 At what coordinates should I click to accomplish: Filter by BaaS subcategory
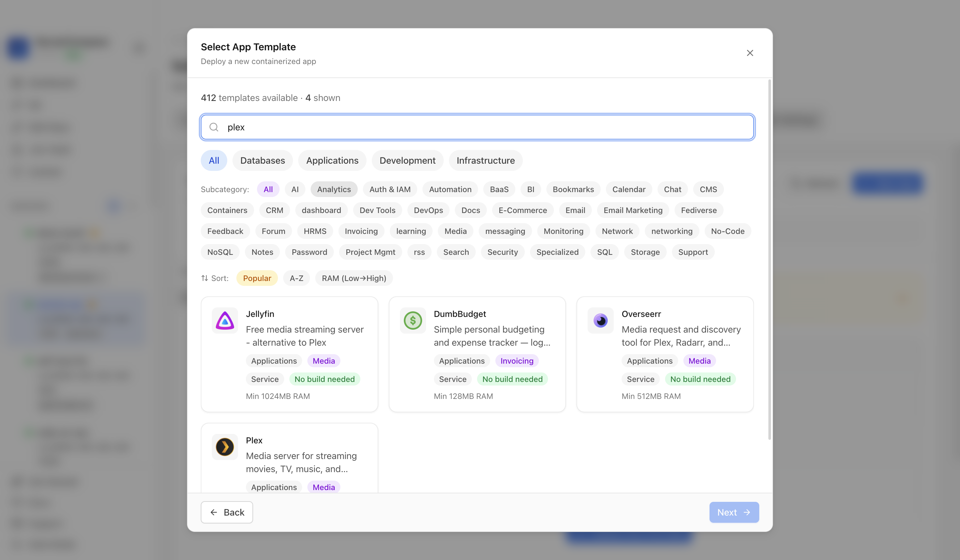[x=499, y=189]
